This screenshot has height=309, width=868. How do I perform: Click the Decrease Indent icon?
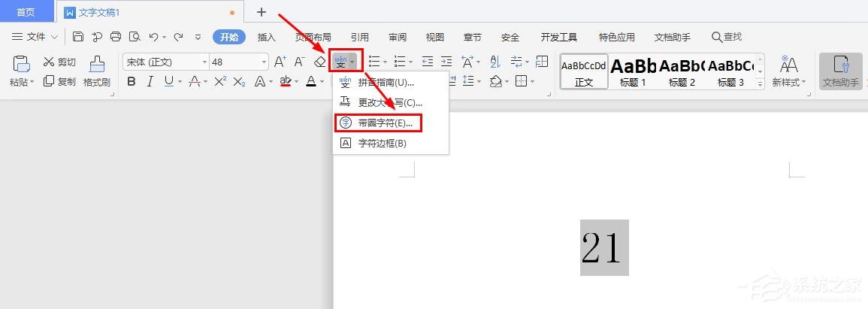pos(428,62)
